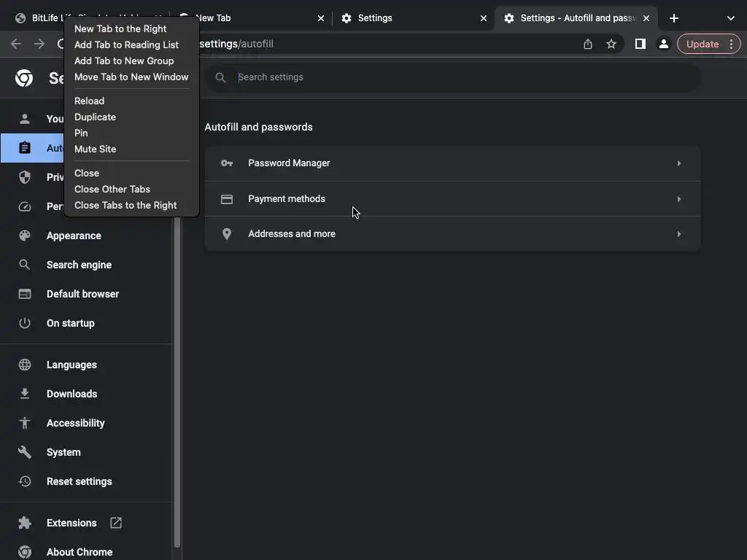Image resolution: width=747 pixels, height=560 pixels.
Task: Switch to the Settings tab
Action: click(x=409, y=18)
